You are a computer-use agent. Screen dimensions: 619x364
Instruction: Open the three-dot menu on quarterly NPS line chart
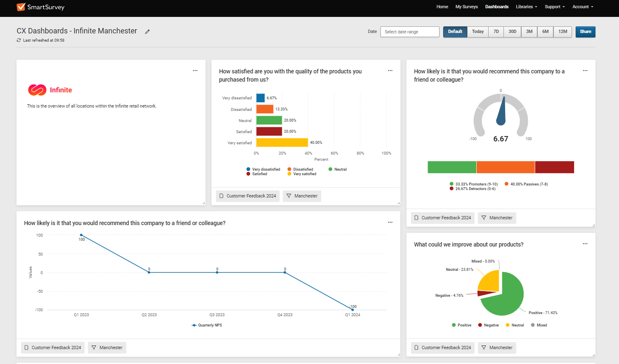[390, 223]
